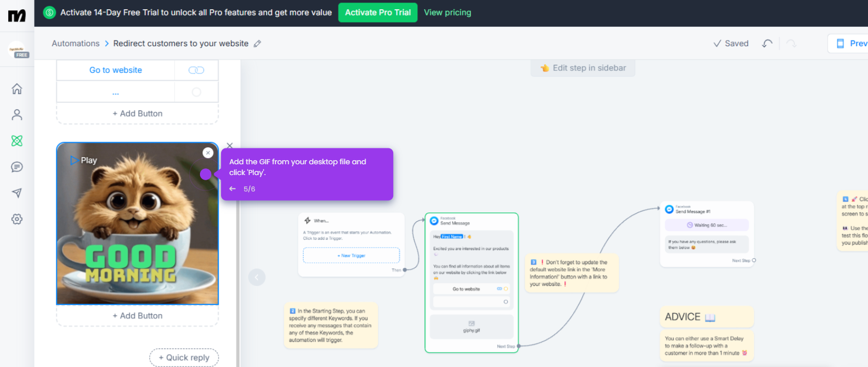
Task: Click Messenger icon in Send Message node
Action: [434, 221]
